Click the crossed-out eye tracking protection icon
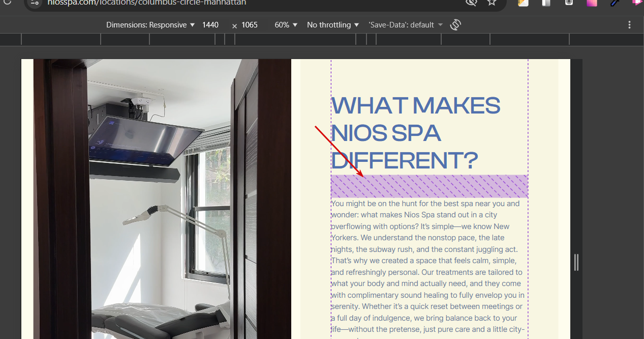644x339 pixels. (x=471, y=3)
